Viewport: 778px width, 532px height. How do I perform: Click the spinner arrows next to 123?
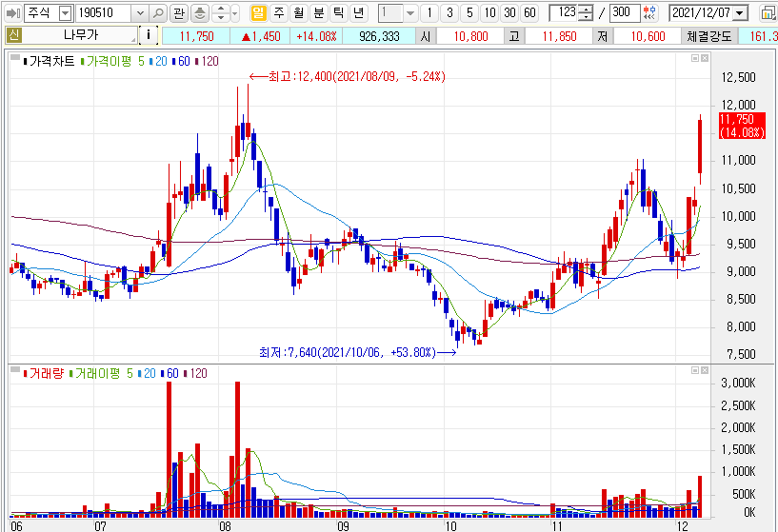tap(586, 13)
